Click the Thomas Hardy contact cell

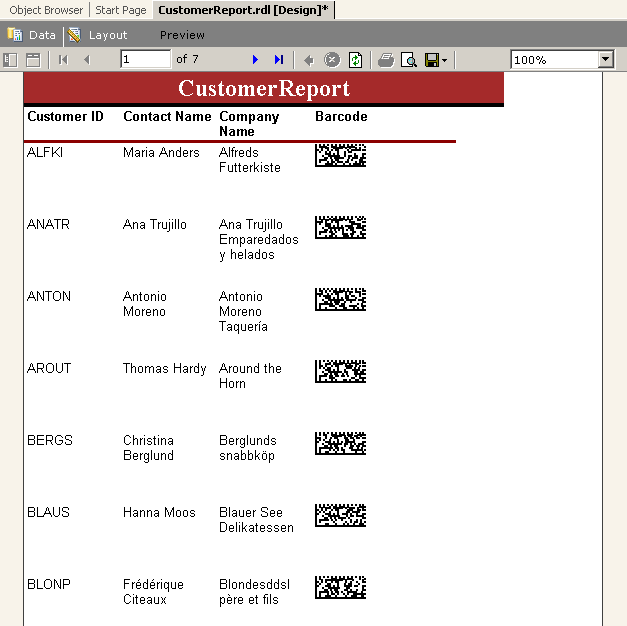(x=164, y=368)
